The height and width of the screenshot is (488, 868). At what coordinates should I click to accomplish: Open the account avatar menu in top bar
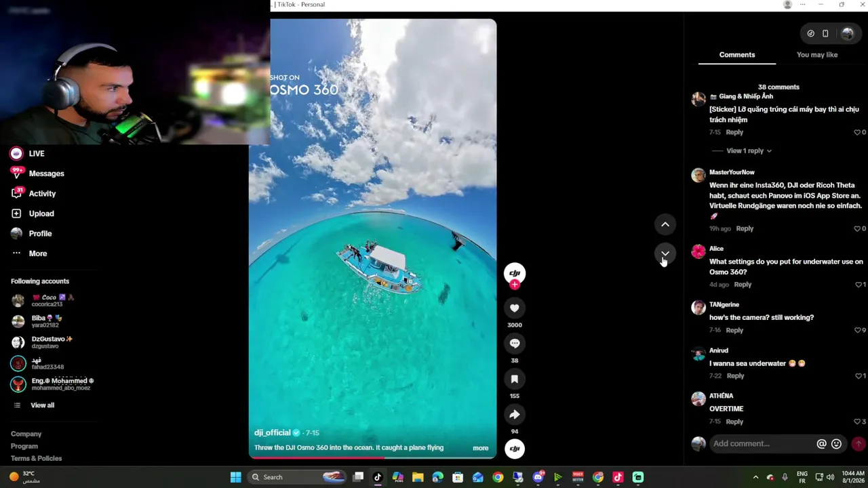(847, 33)
